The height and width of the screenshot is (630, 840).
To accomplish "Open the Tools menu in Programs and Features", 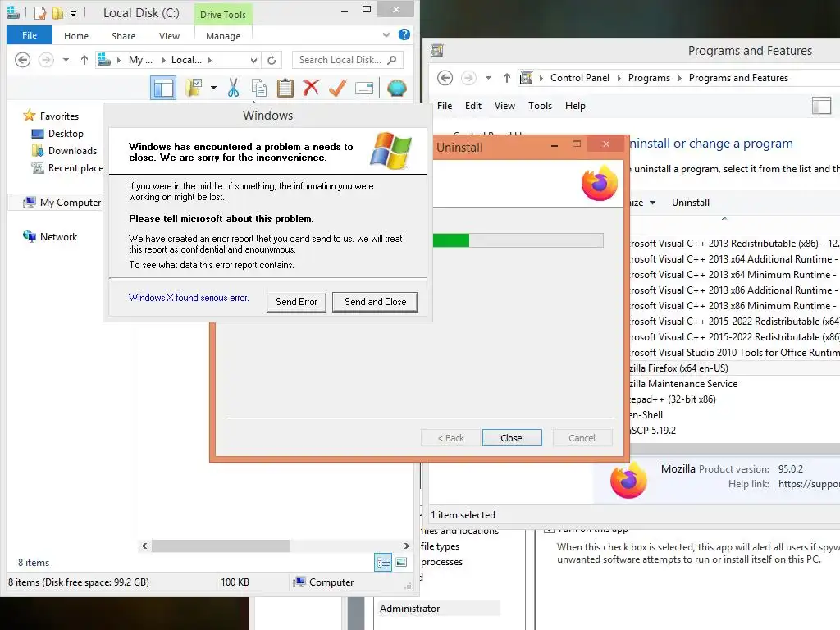I will pyautogui.click(x=540, y=106).
